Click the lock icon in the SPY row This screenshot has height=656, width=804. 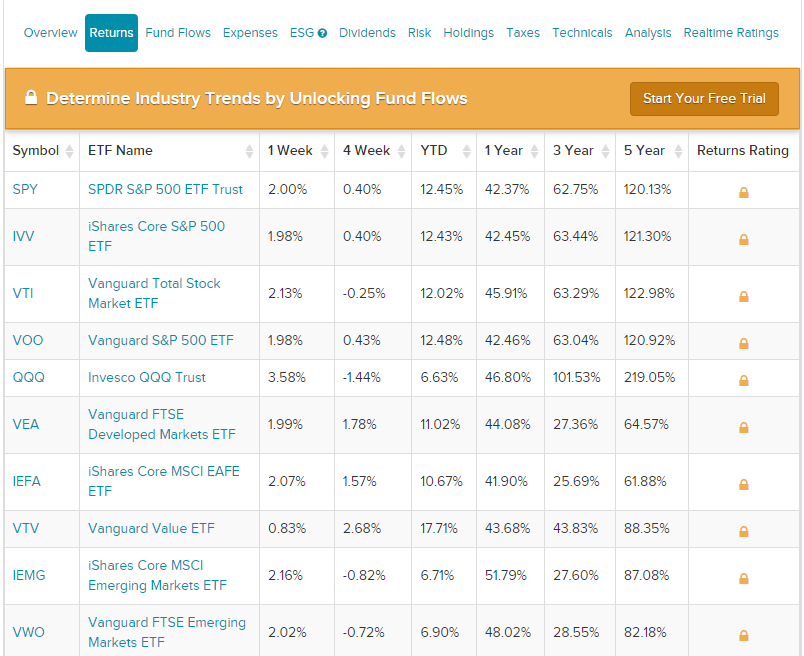coord(743,192)
